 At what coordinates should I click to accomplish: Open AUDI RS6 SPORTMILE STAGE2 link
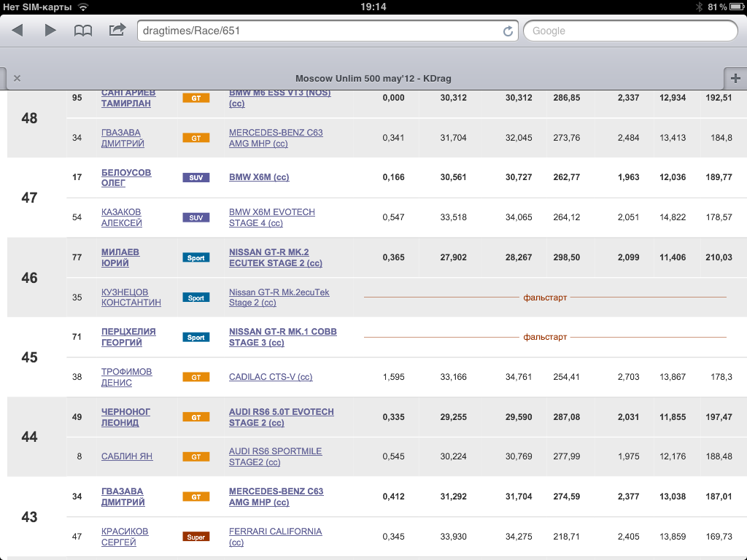[275, 456]
